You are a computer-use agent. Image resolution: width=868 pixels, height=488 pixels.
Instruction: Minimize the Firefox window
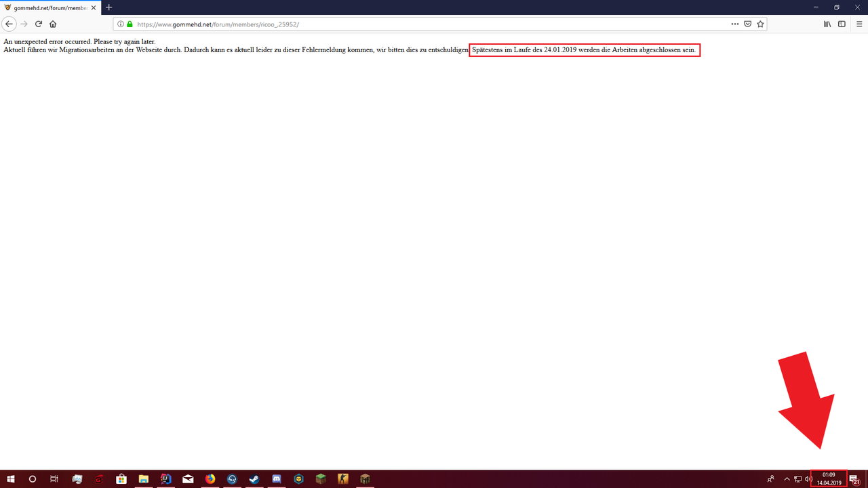click(817, 7)
